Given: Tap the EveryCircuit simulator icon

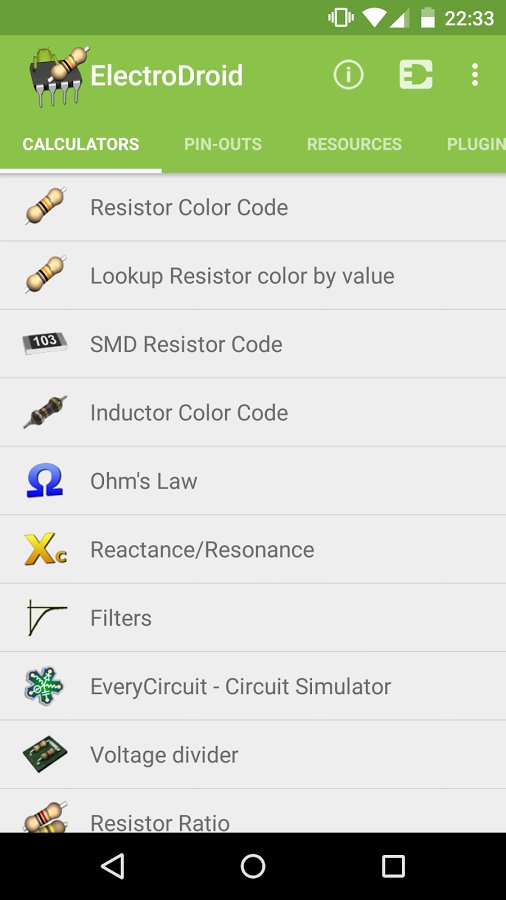Looking at the screenshot, I should (45, 686).
